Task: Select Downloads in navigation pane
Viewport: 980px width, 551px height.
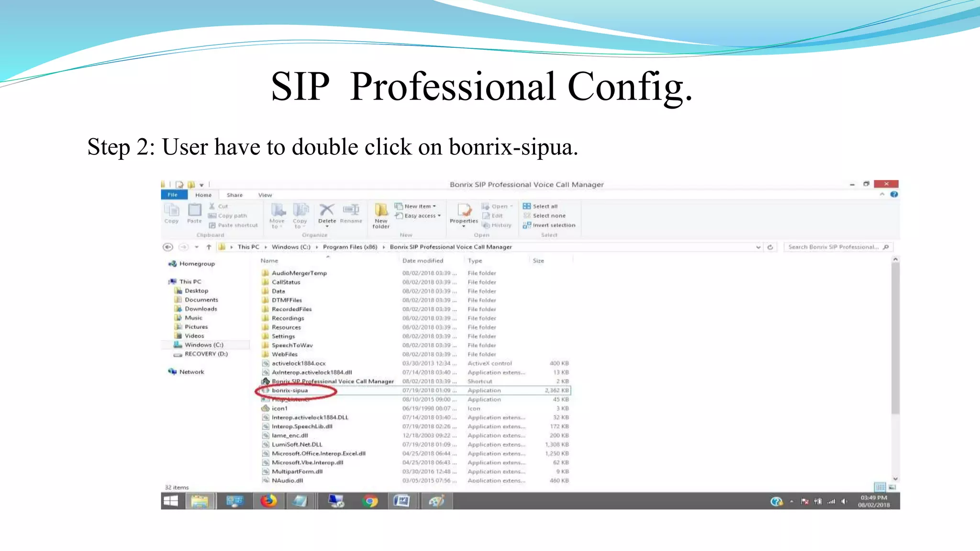Action: (196, 309)
